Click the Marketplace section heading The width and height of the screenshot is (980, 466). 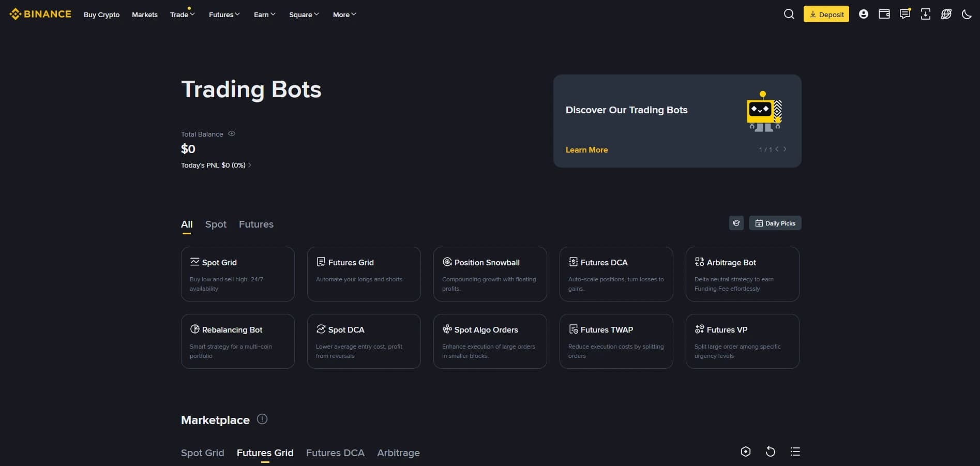pos(215,420)
